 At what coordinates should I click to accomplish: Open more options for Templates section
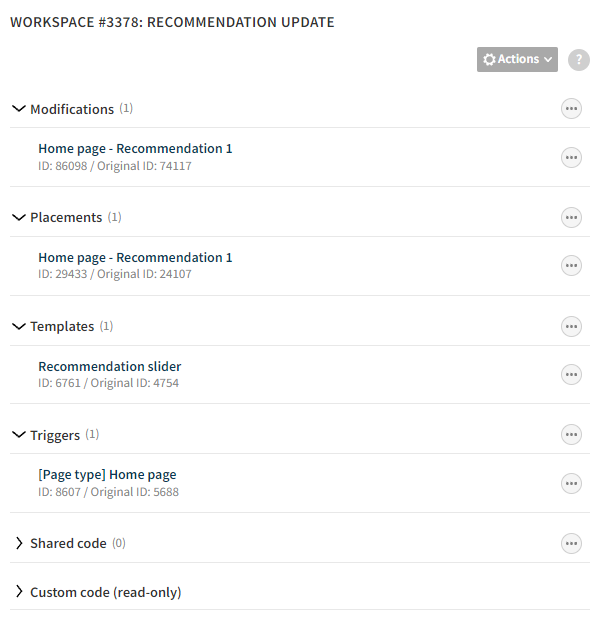tap(571, 326)
